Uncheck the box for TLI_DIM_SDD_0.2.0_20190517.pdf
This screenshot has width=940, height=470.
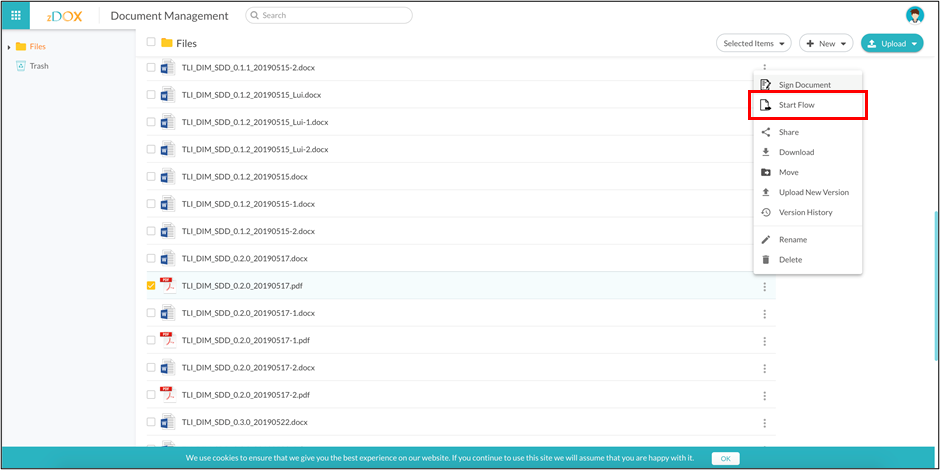pos(151,286)
